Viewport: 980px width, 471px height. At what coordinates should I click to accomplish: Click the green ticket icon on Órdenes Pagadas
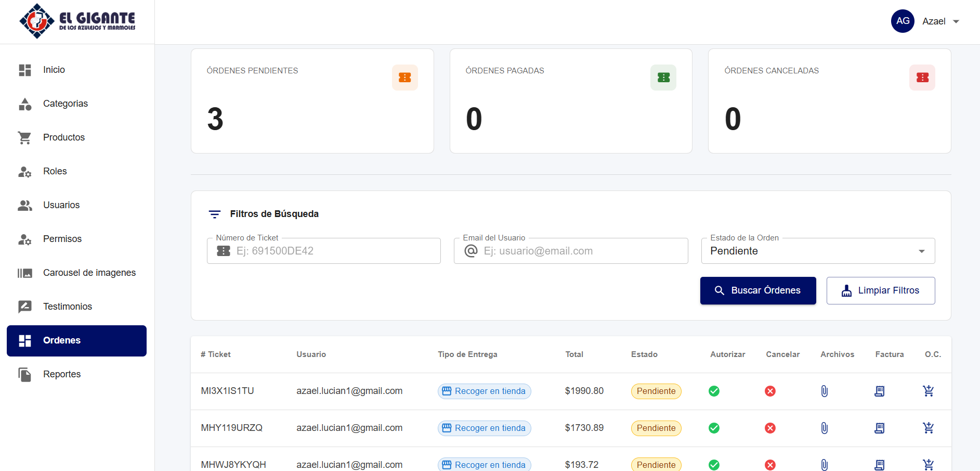(x=663, y=77)
